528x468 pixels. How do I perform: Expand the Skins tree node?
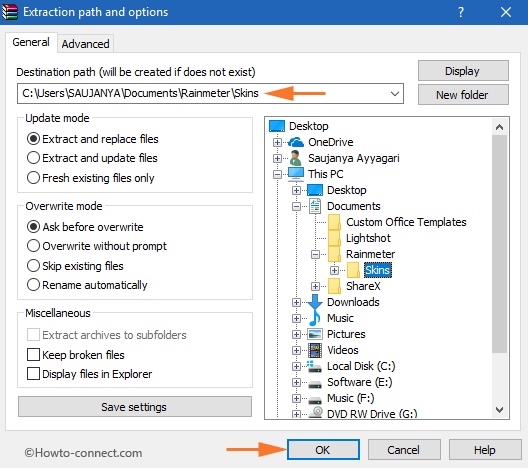pos(334,270)
